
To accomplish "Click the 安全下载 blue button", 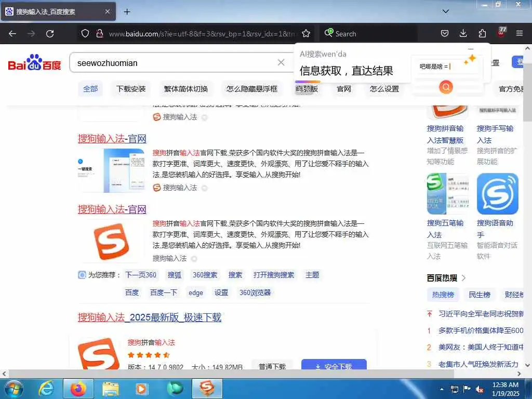I will tap(334, 364).
